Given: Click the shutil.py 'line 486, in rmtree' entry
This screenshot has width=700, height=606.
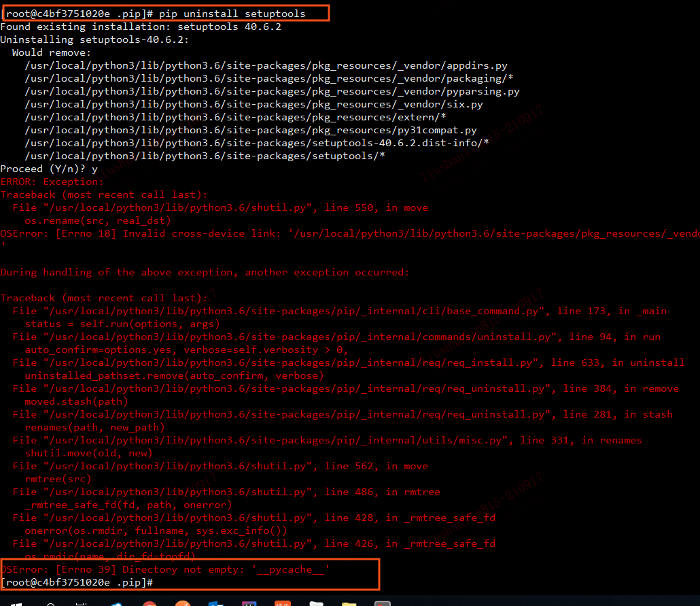Looking at the screenshot, I should tap(227, 493).
